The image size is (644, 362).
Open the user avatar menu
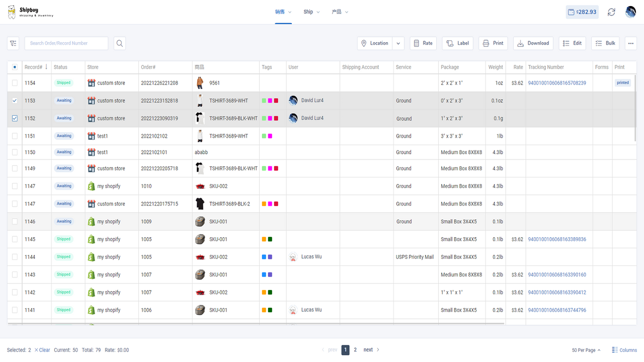[x=630, y=12]
